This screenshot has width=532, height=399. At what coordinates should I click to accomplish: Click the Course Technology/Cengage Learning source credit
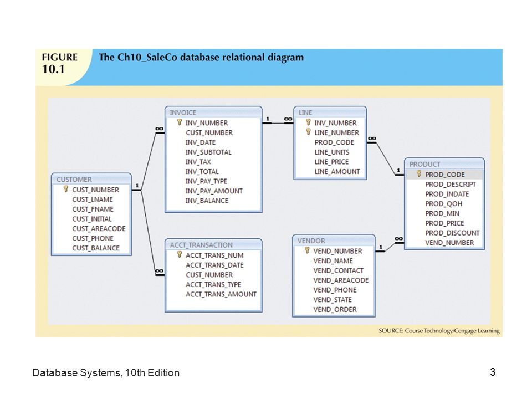(x=439, y=330)
